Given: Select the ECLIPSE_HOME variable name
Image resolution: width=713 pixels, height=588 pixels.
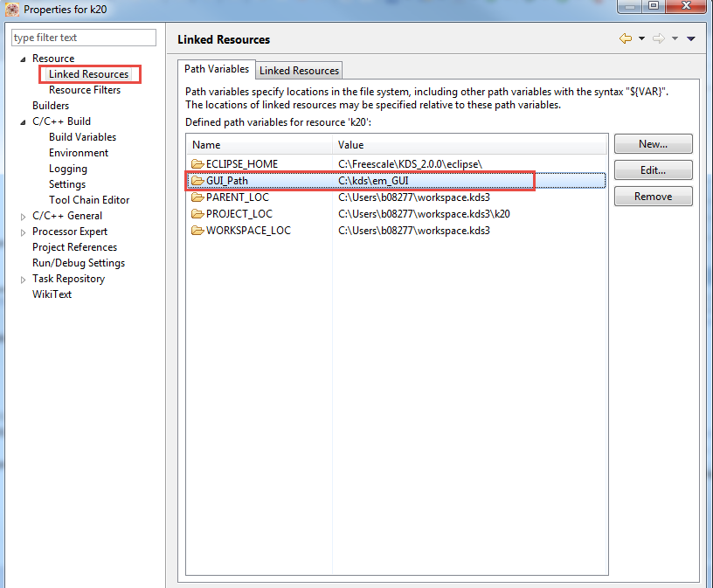Looking at the screenshot, I should click(x=241, y=163).
